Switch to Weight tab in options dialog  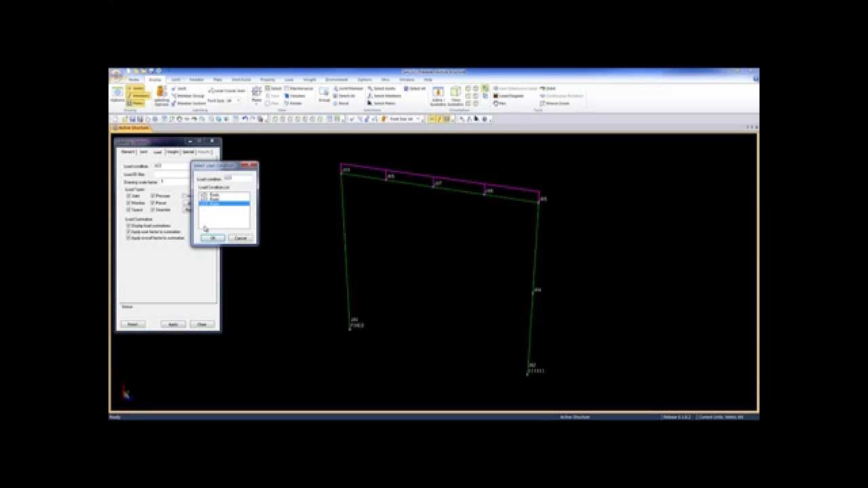tap(173, 152)
